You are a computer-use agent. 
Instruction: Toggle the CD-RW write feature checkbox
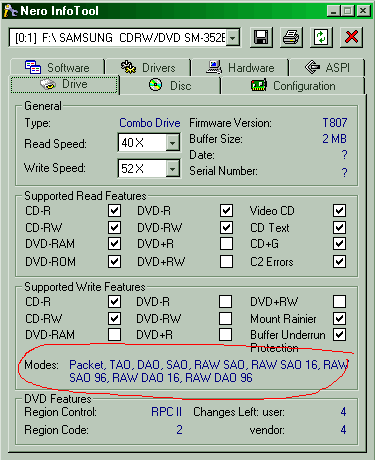coord(114,318)
